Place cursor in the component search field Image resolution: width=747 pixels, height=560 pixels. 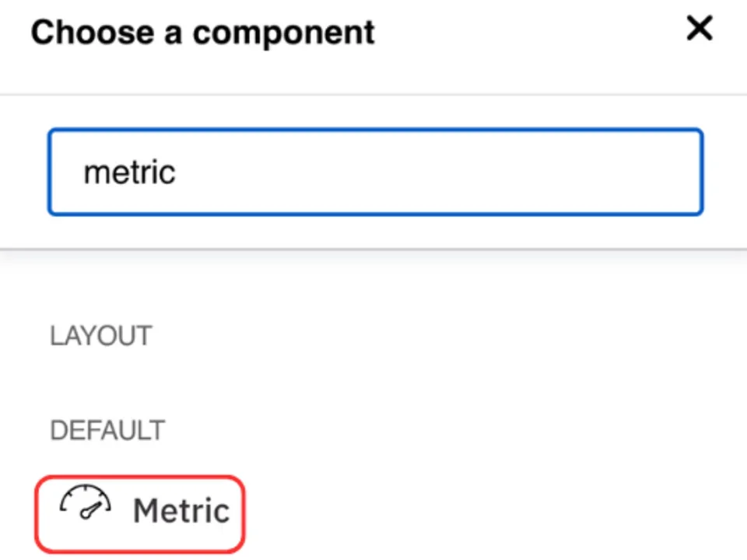pyautogui.click(x=373, y=172)
